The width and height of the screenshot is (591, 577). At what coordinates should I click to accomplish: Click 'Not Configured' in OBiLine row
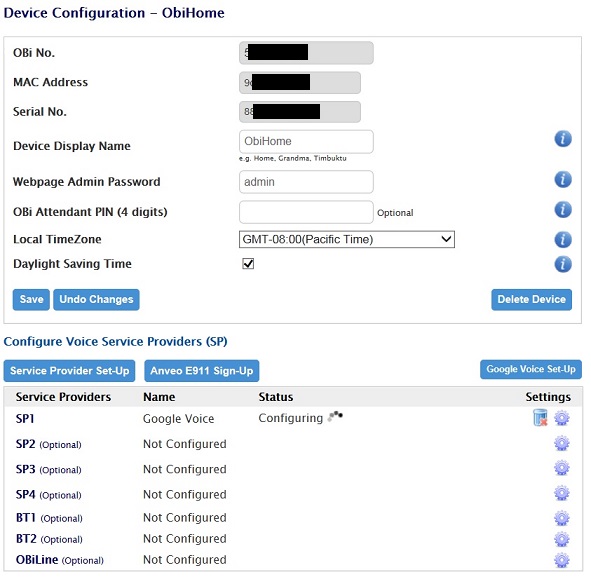click(x=185, y=560)
